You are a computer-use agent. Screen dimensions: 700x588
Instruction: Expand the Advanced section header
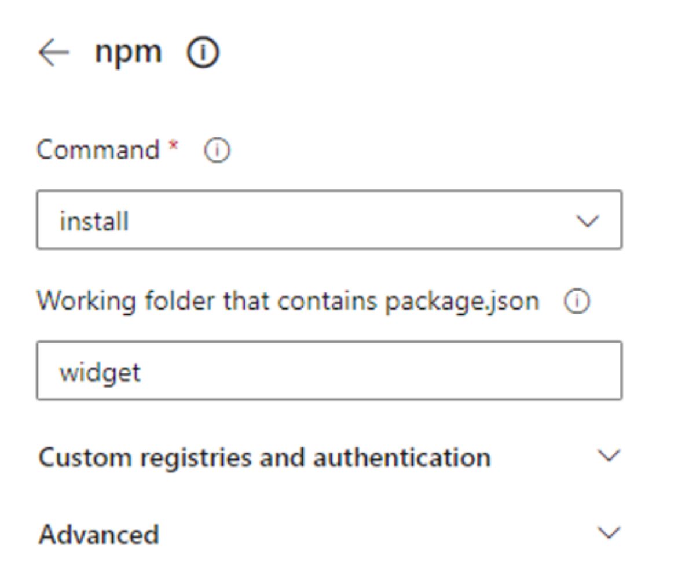pos(329,534)
